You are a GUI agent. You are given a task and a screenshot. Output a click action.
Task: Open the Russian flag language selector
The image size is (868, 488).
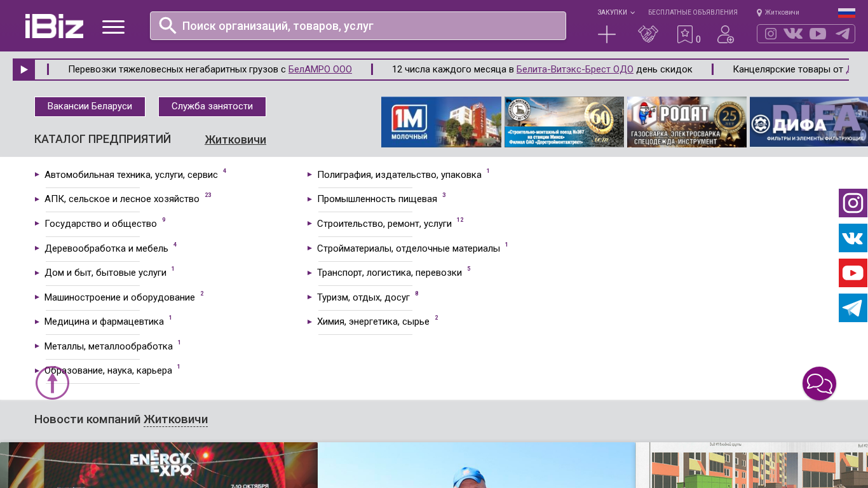point(846,13)
